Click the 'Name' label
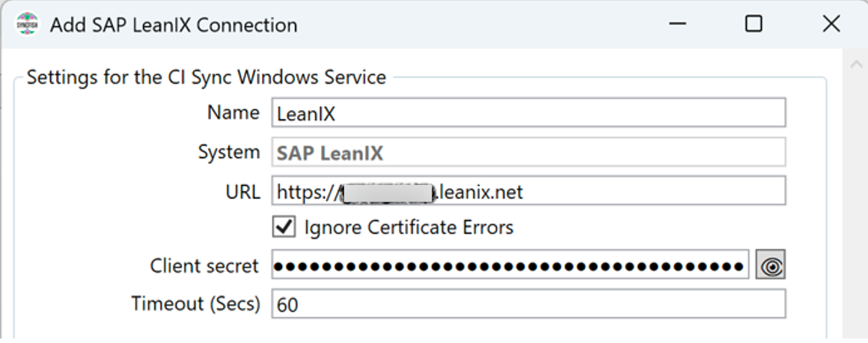 233,112
